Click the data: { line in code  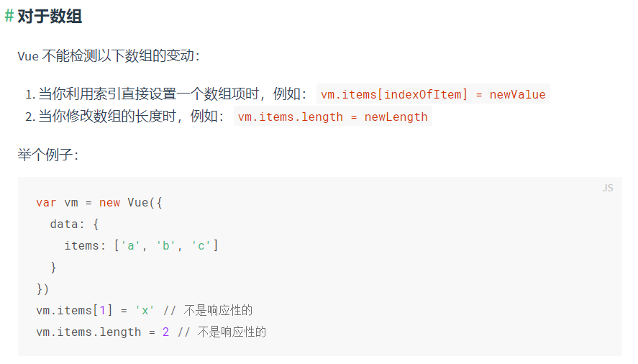(74, 224)
